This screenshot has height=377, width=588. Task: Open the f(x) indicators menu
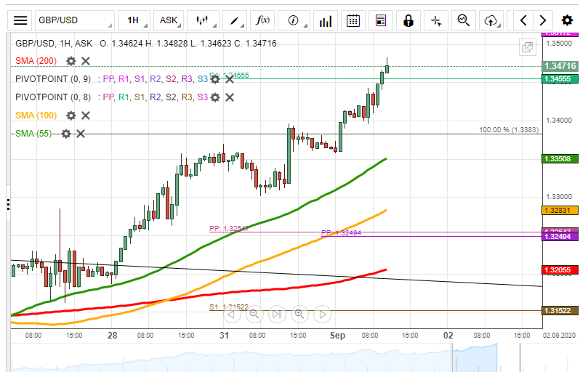tap(262, 20)
